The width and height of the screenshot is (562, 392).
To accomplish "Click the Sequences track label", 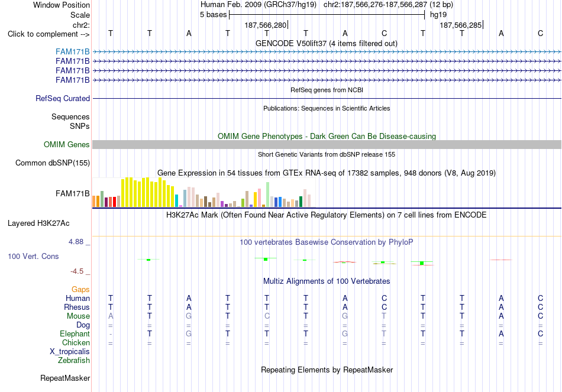I will (70, 117).
